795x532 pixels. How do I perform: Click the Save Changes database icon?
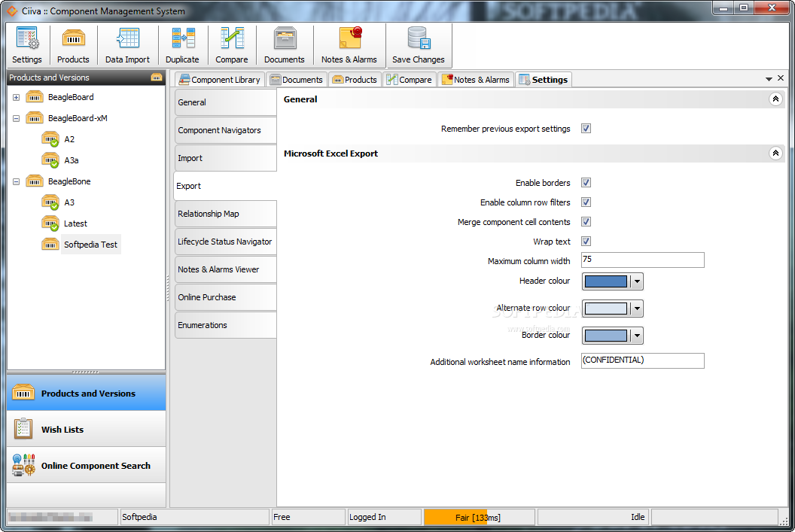[419, 38]
